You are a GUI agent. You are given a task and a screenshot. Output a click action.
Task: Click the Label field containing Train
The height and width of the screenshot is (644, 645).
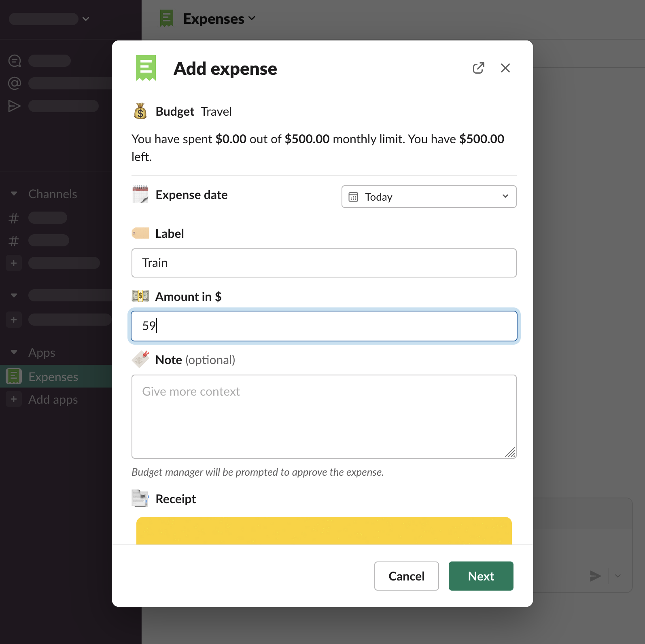pyautogui.click(x=324, y=263)
